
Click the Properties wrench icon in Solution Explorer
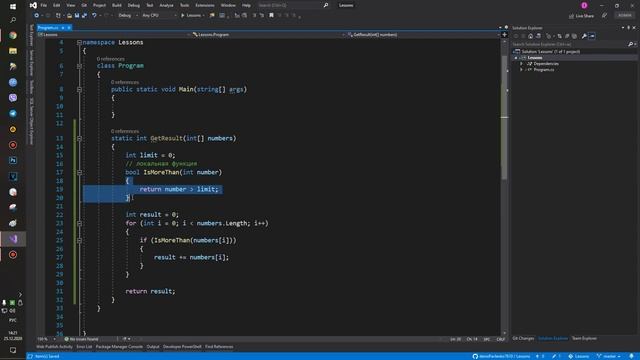[x=584, y=36]
